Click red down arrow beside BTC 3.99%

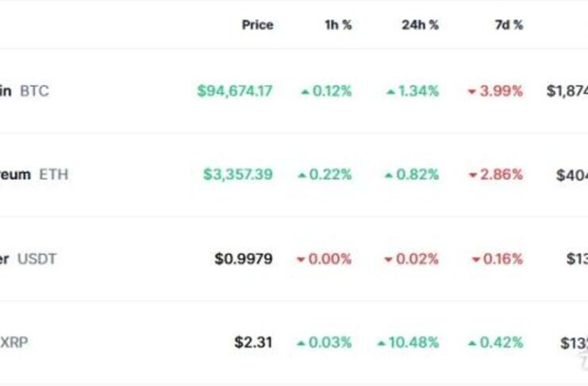click(x=472, y=91)
